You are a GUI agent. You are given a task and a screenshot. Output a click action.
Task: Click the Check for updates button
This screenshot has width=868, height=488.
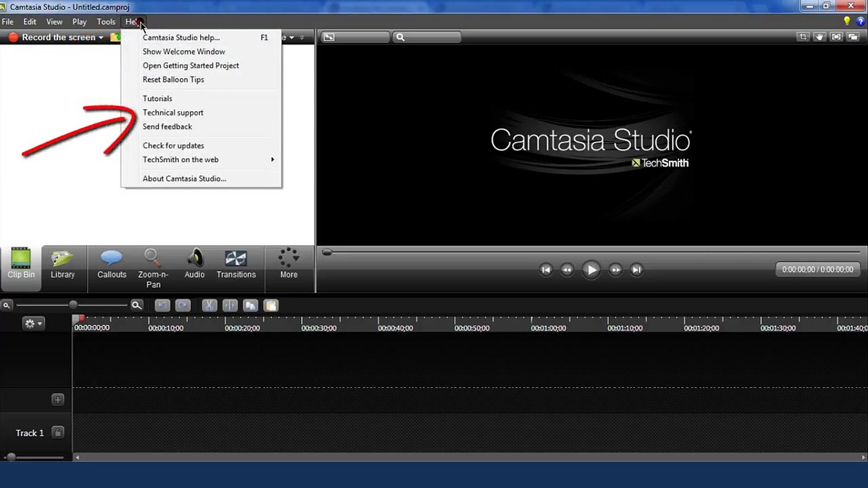173,145
